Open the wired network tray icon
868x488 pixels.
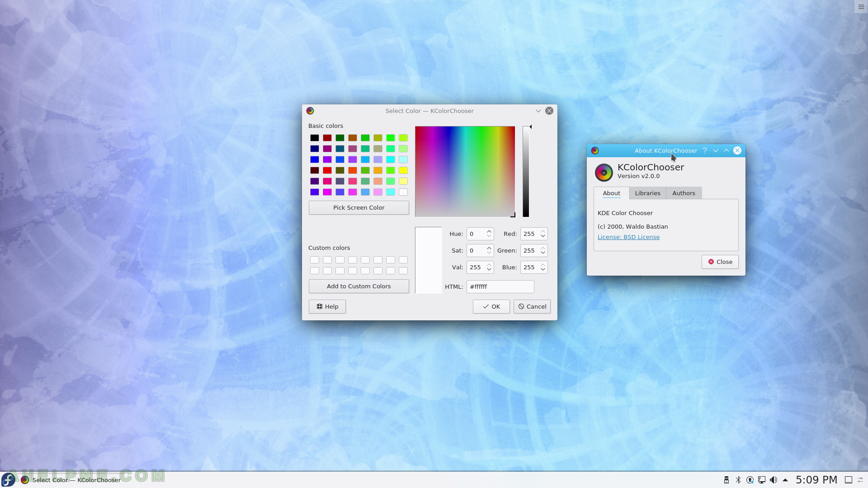[762, 480]
